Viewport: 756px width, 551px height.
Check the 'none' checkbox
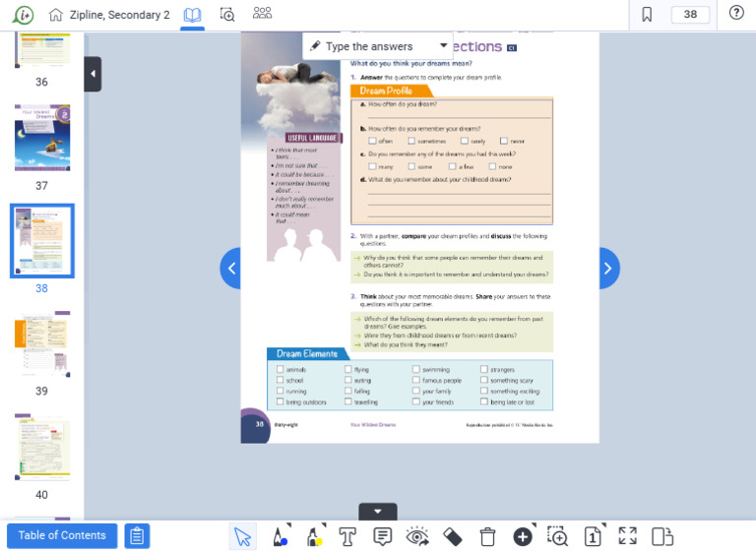(492, 166)
